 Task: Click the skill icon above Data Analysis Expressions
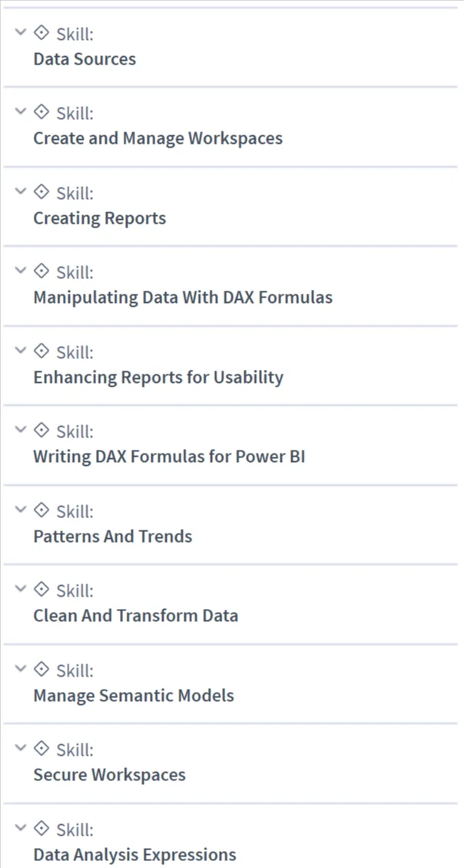point(41,829)
